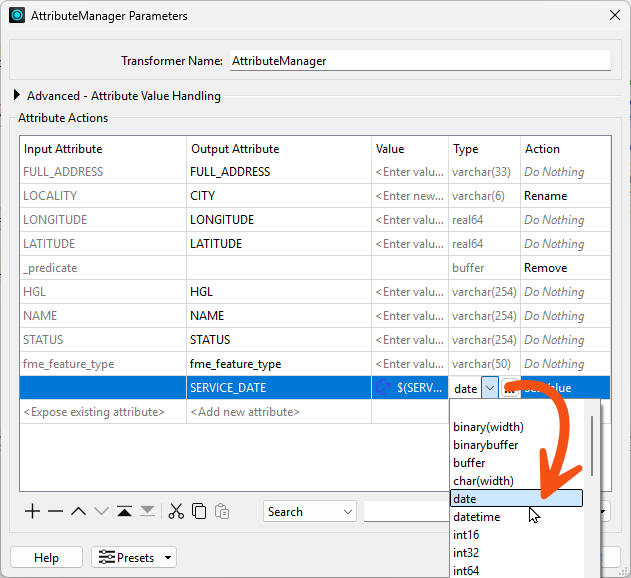Click the Presets button
Image resolution: width=631 pixels, height=578 pixels.
[134, 557]
